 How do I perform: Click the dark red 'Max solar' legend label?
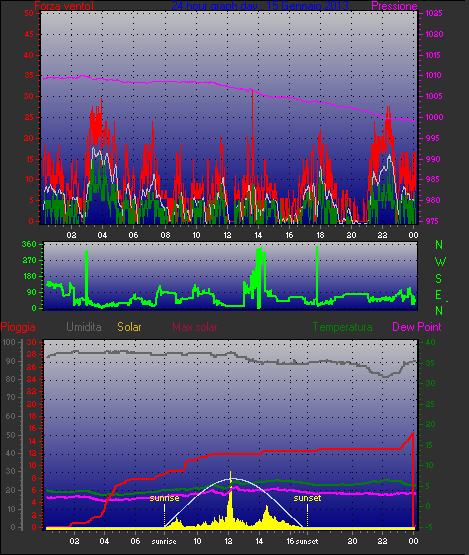[195, 327]
